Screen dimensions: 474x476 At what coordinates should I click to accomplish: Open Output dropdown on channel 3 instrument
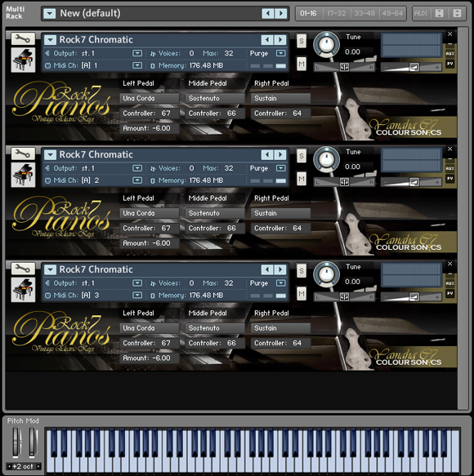click(137, 283)
